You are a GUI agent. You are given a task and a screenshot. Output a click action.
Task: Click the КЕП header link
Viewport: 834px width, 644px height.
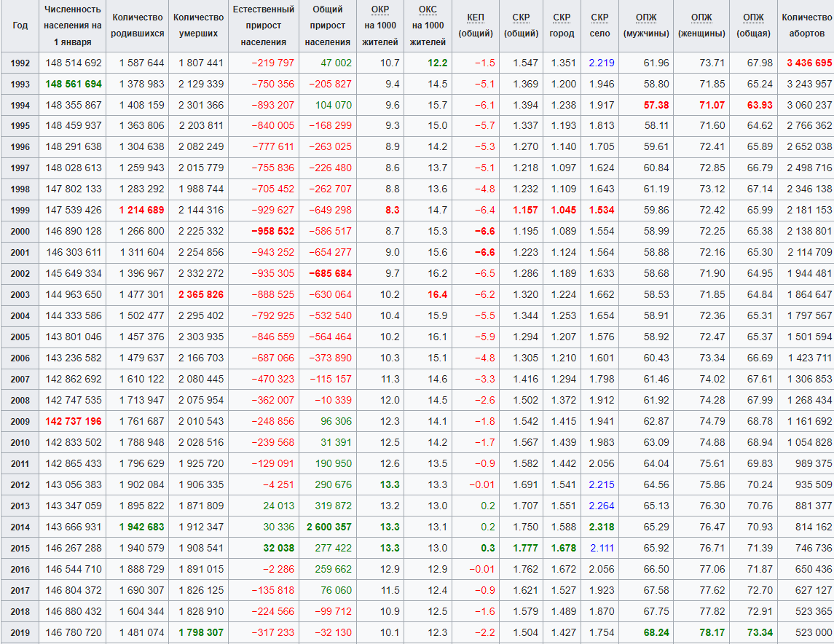click(476, 17)
